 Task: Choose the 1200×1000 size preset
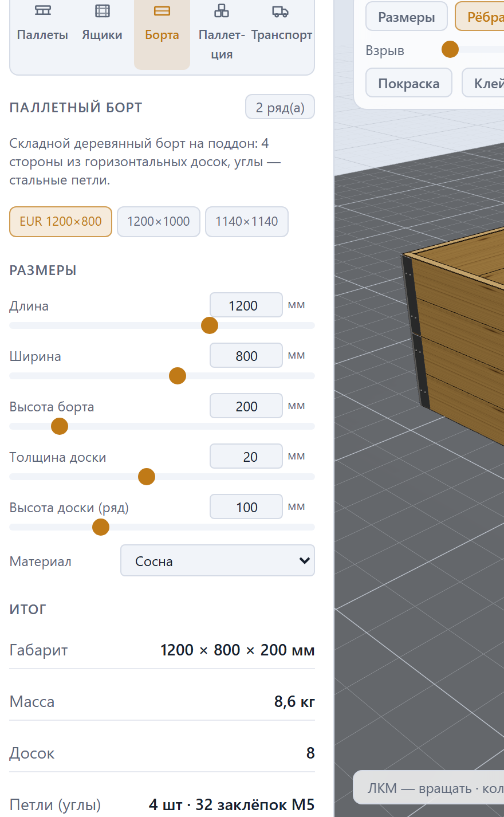click(159, 222)
